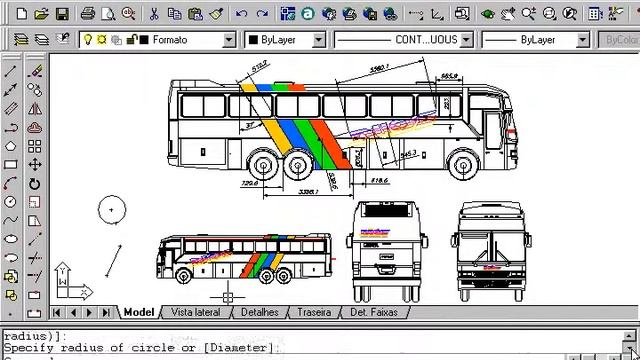Toggle Formato layer on/off lightbulb
The height and width of the screenshot is (360, 640).
coord(87,40)
